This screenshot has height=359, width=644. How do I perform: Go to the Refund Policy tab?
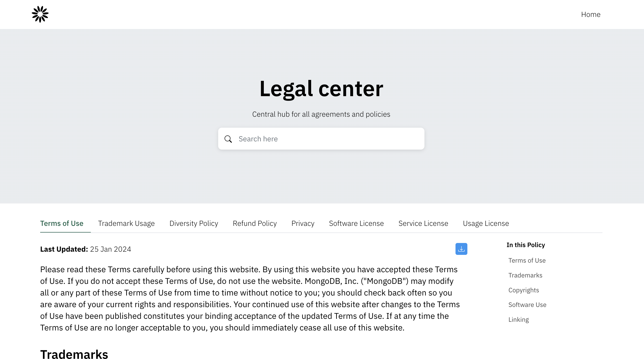[x=254, y=223]
